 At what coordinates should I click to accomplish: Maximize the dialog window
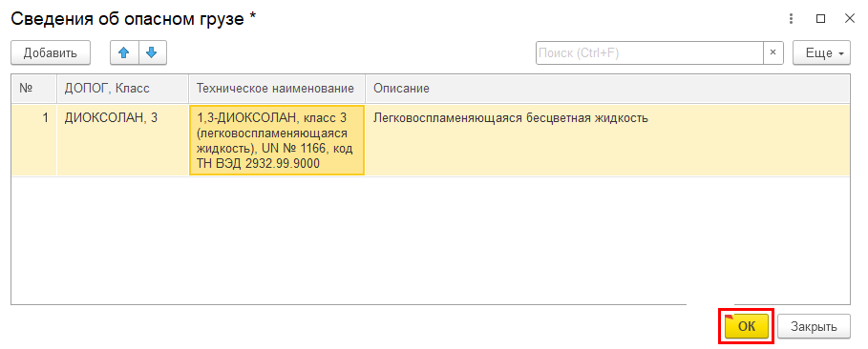[821, 19]
